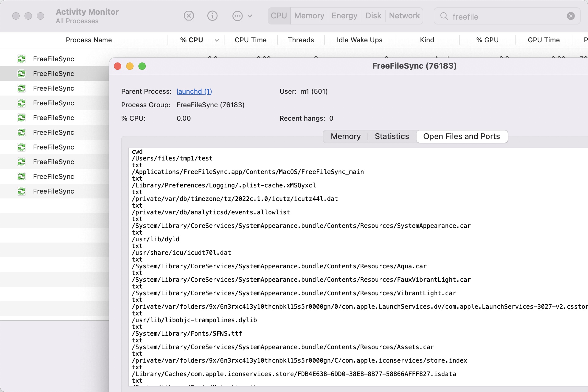
Task: Open the Memory tab in the FreeFileSync inspector
Action: click(x=346, y=136)
